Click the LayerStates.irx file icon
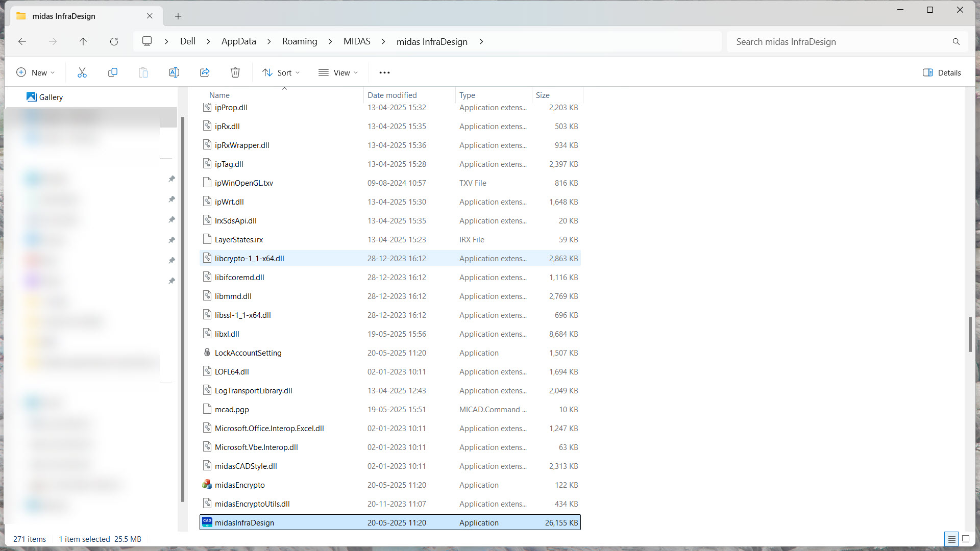This screenshot has width=980, height=551. pyautogui.click(x=207, y=239)
